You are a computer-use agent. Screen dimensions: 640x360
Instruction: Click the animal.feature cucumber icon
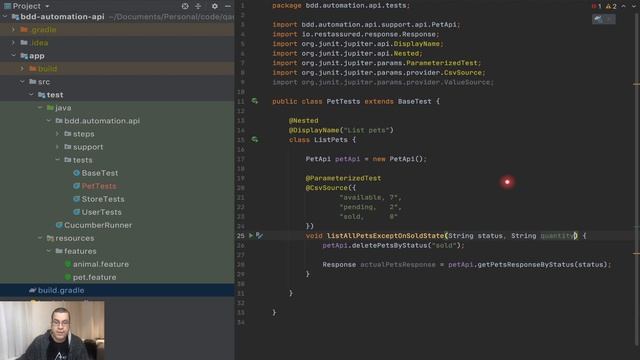click(x=68, y=264)
